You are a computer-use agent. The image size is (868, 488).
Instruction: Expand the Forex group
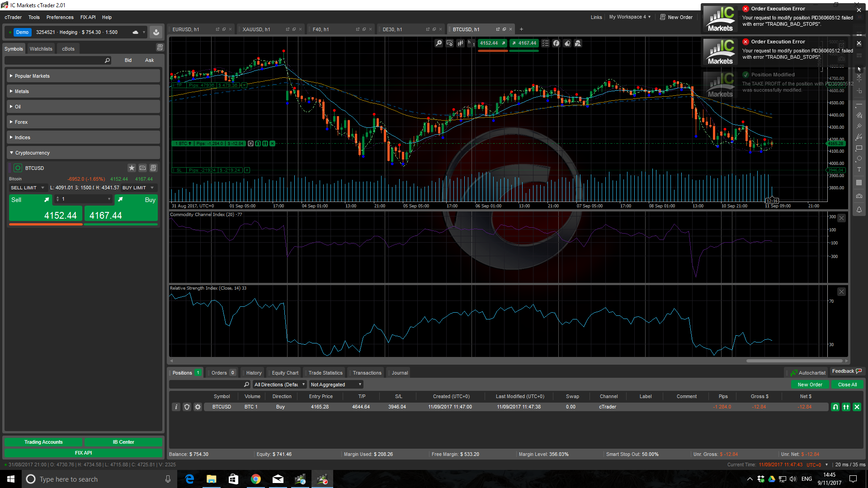point(84,122)
